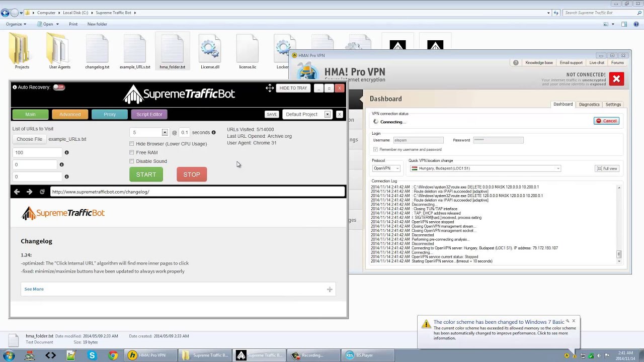Tick the Disable Sound checkbox
The image size is (644, 362).
(x=132, y=161)
